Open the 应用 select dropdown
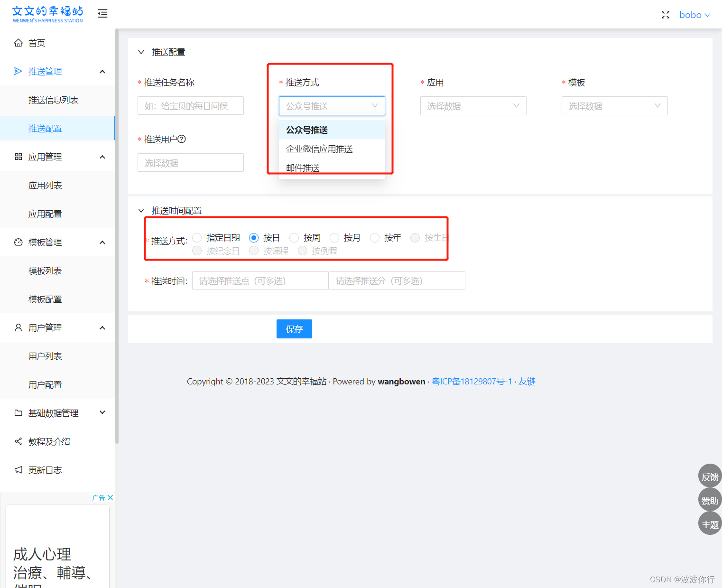Image resolution: width=722 pixels, height=588 pixels. tap(473, 106)
